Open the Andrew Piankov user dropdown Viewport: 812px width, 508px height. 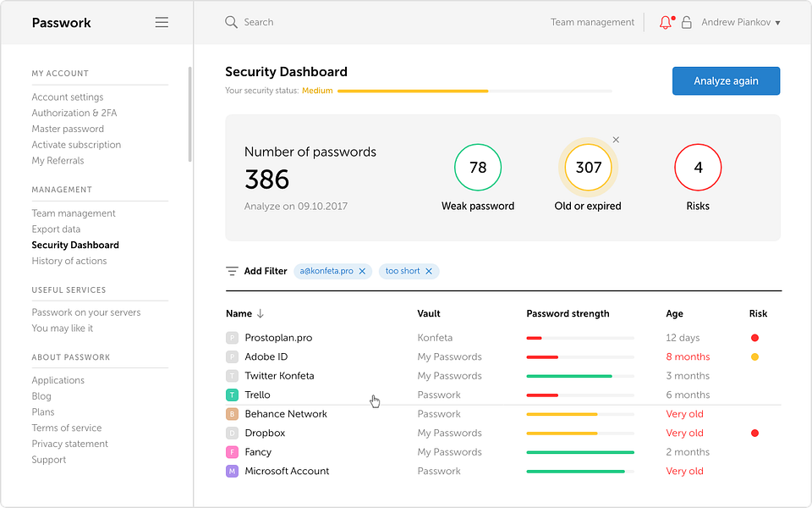pos(741,22)
